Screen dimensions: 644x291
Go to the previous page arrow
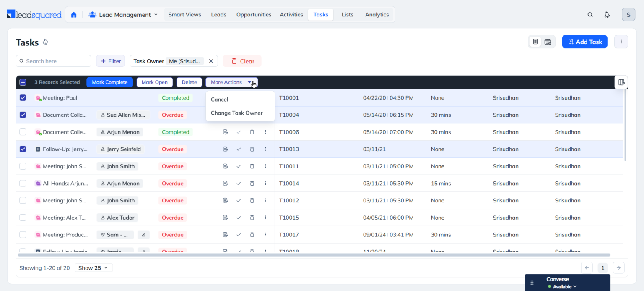(x=587, y=268)
